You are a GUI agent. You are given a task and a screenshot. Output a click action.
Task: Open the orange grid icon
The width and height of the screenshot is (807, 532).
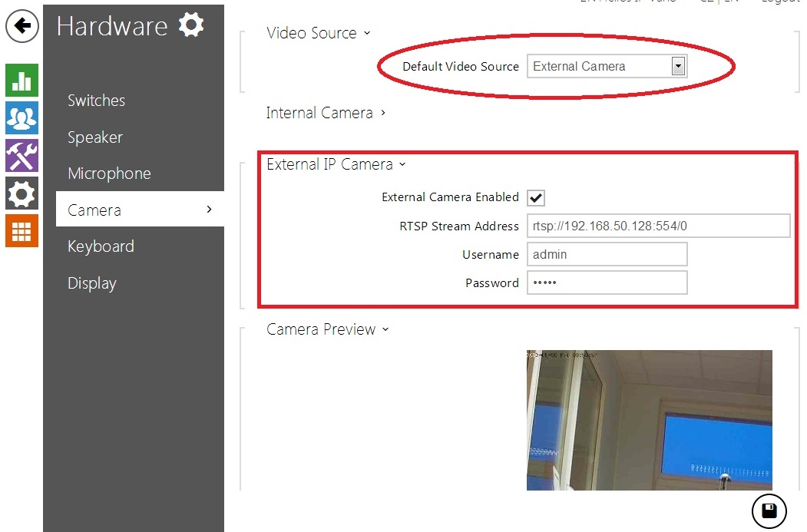point(21,231)
